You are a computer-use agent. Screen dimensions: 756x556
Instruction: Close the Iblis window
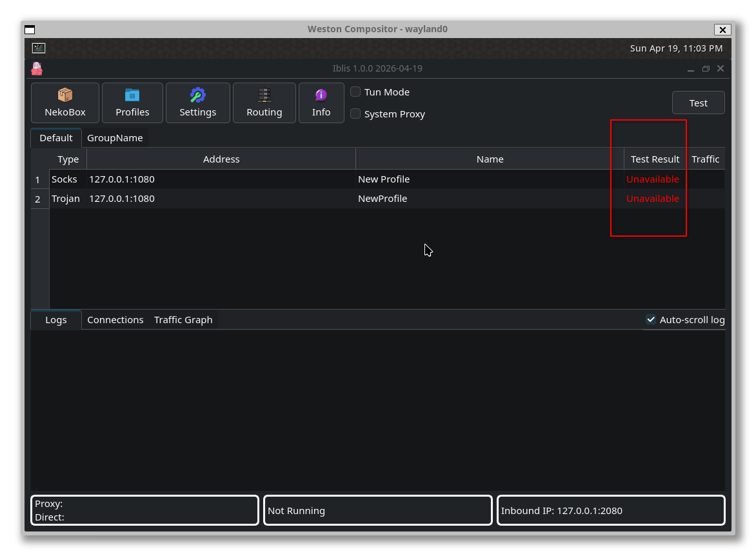coord(721,68)
